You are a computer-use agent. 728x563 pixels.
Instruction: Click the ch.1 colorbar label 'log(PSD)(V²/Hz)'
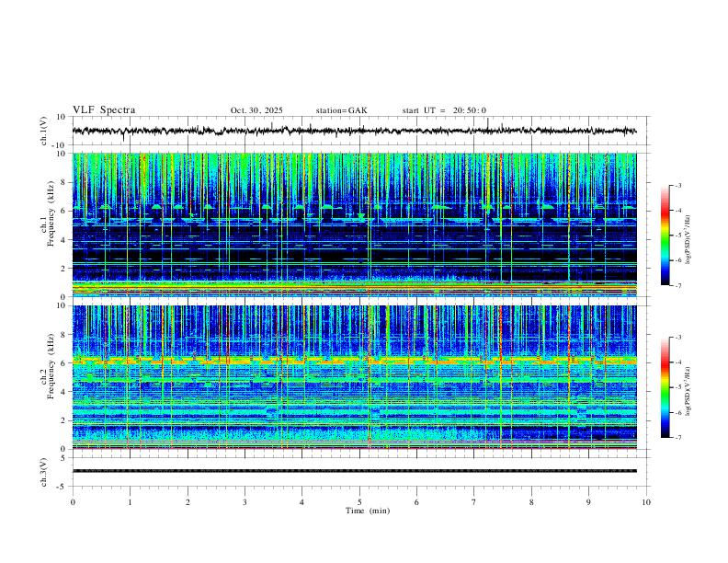click(688, 240)
